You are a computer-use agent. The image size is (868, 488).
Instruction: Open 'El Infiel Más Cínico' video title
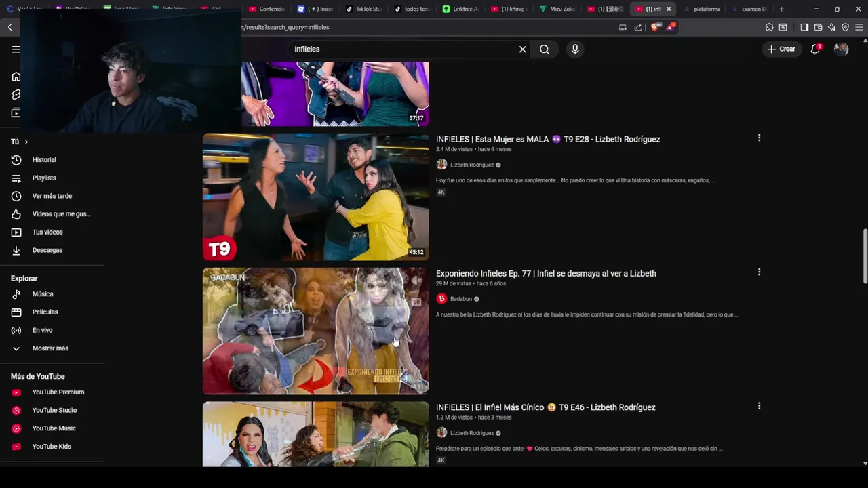(545, 407)
